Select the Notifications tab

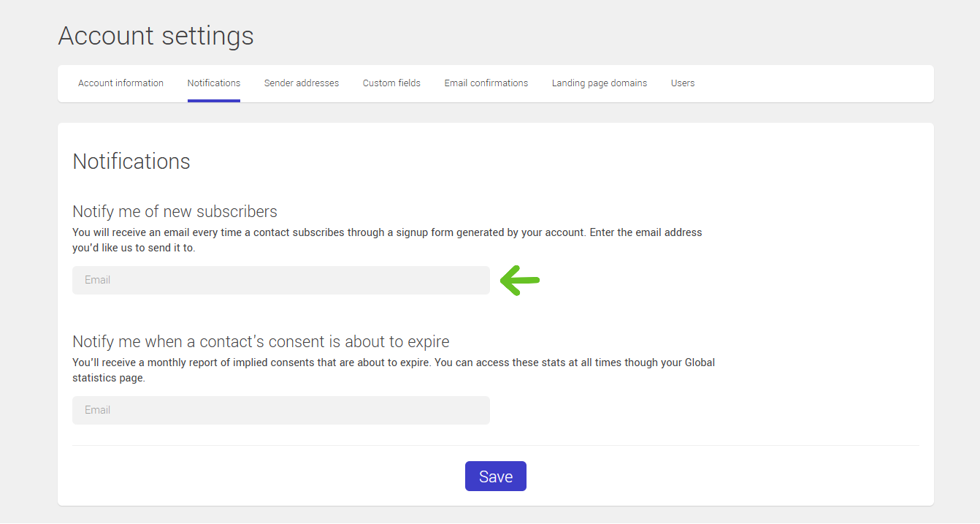(214, 83)
